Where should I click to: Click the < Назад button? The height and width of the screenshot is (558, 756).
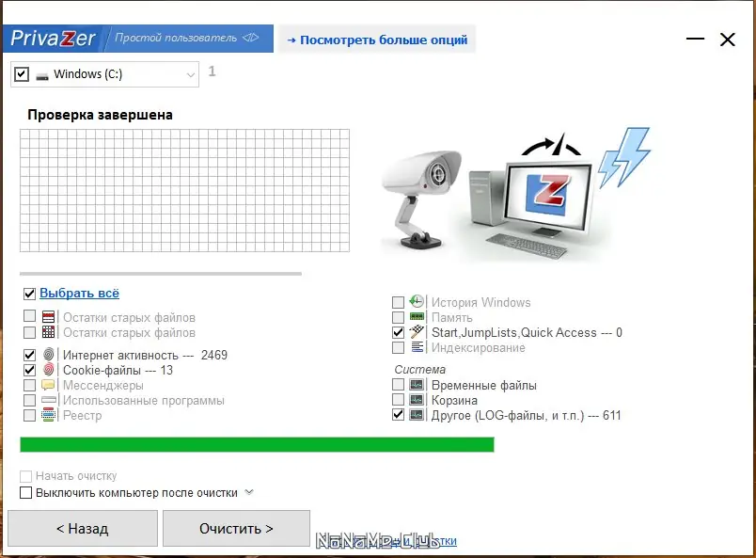[83, 529]
